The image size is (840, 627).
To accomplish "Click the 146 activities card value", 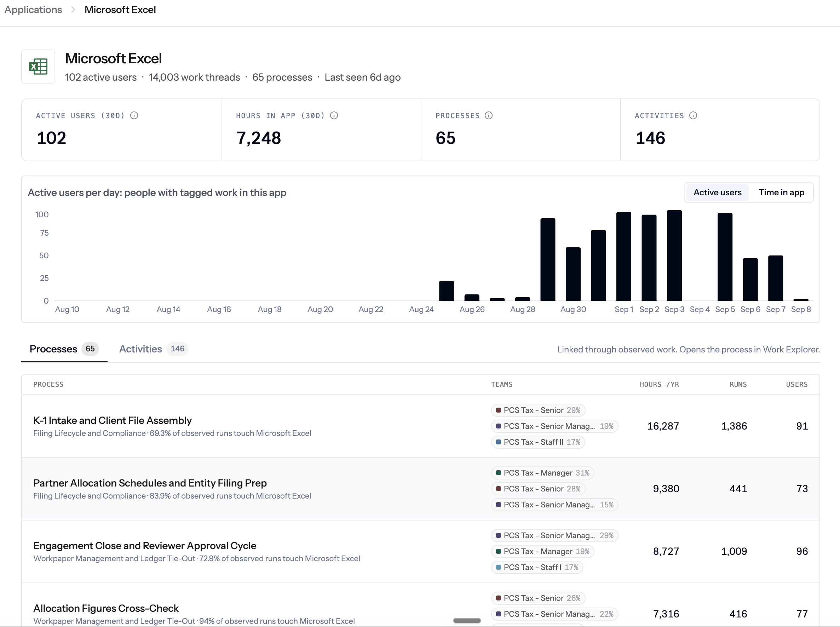I will [x=650, y=138].
